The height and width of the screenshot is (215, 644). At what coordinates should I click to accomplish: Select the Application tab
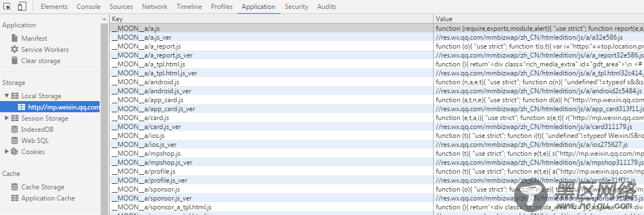[258, 7]
